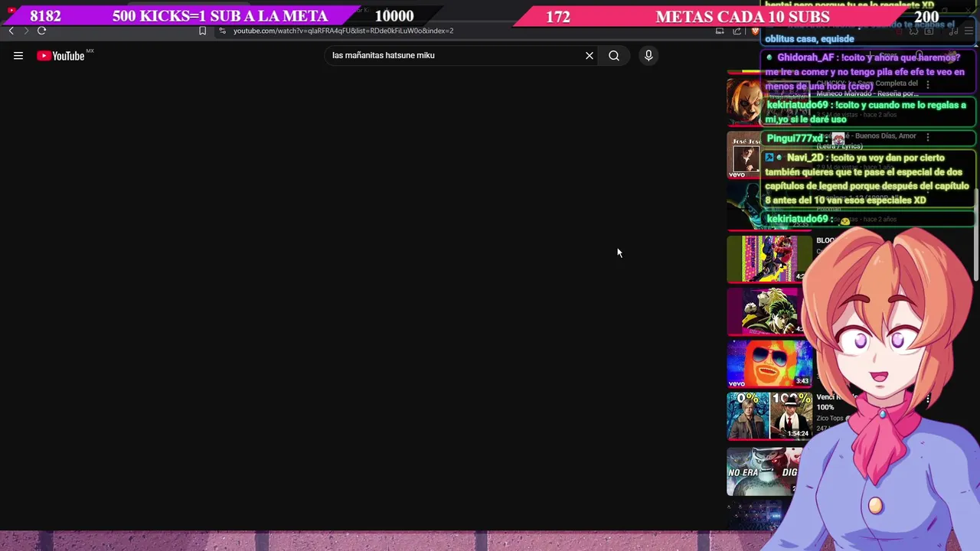Open the YouTube hamburger guide menu
Image resolution: width=980 pixels, height=551 pixels.
coord(18,55)
